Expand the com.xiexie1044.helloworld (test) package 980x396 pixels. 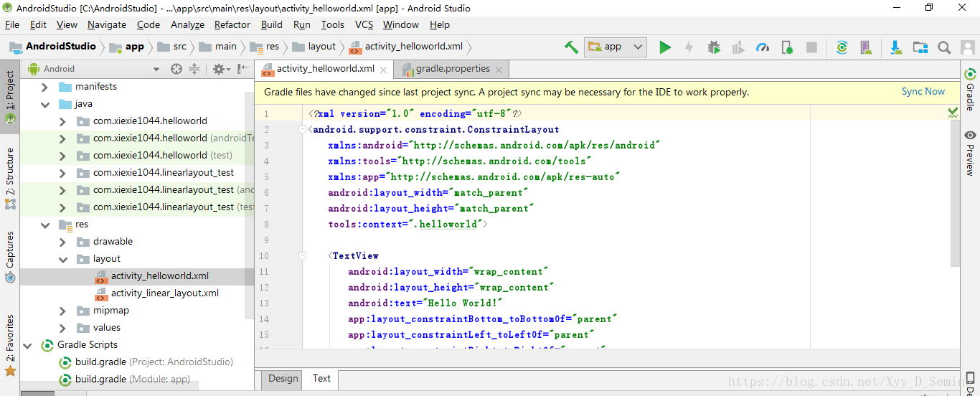point(62,156)
